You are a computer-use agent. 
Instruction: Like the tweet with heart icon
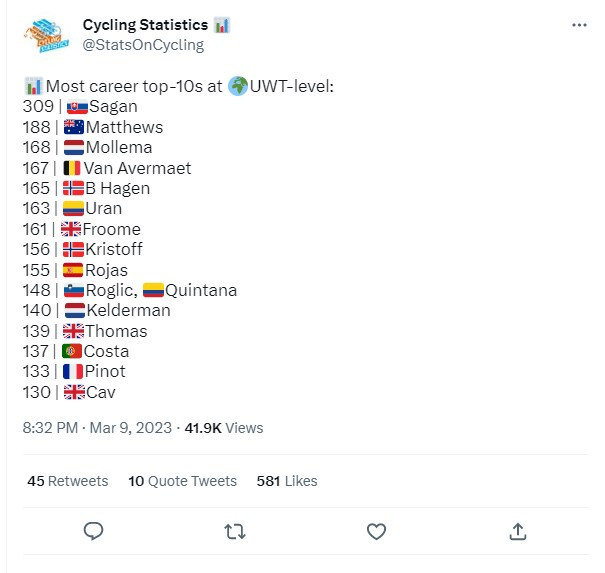tap(376, 531)
